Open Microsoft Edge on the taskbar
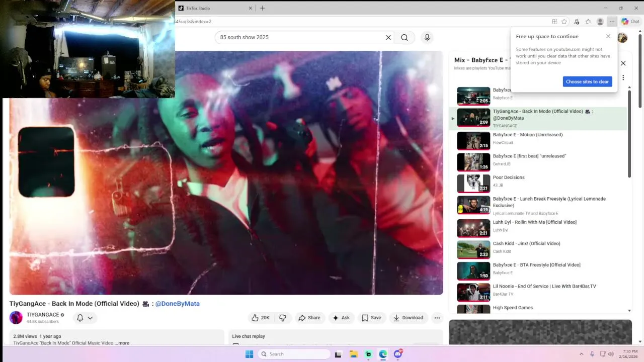 coord(383,354)
